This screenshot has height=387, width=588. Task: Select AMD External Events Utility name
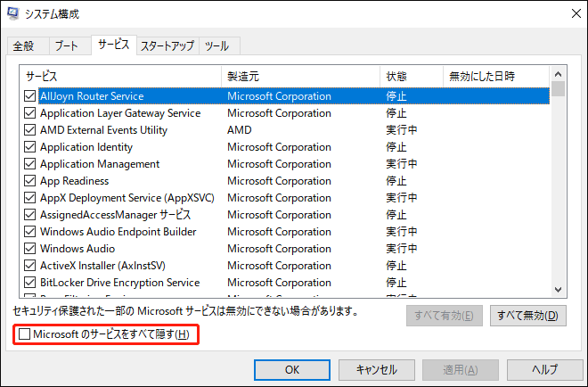pyautogui.click(x=103, y=130)
